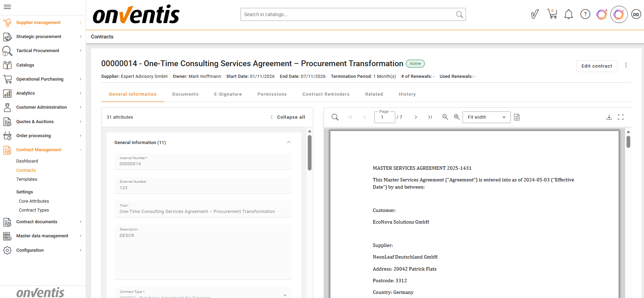Click Collapse all attributes button
This screenshot has height=298, width=644.
click(x=288, y=117)
